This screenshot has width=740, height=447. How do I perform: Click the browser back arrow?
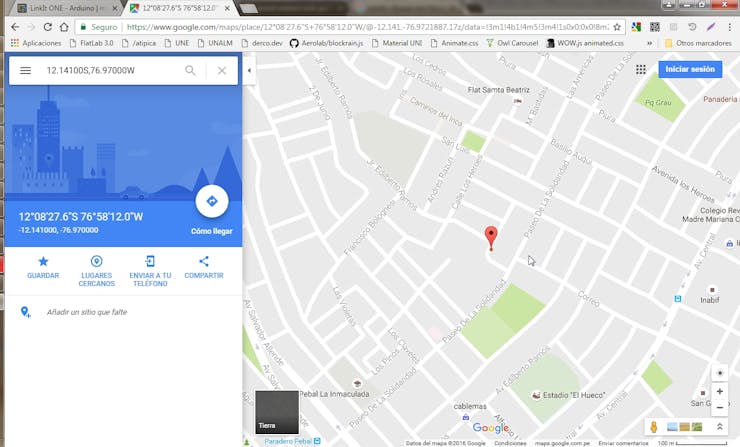pyautogui.click(x=15, y=27)
